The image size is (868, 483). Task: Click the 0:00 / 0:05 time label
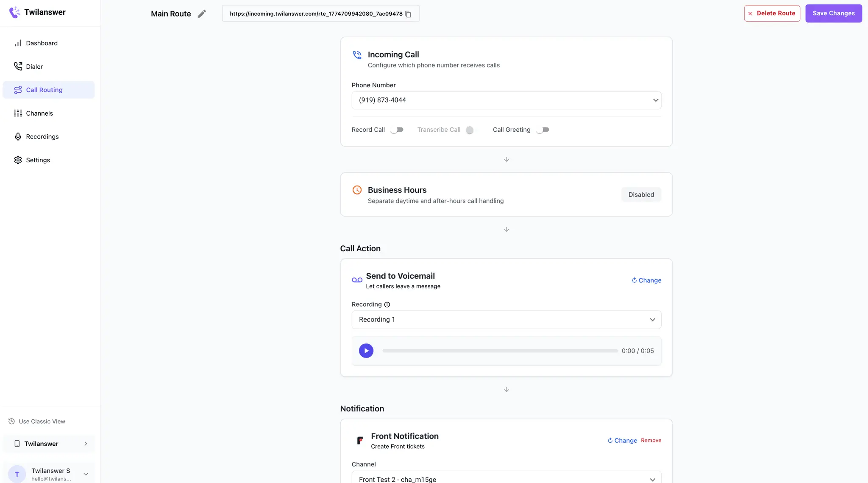click(637, 351)
